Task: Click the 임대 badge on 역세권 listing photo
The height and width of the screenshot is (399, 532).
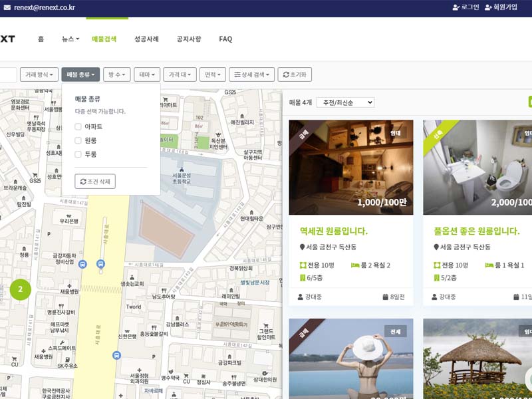Action: pos(395,133)
